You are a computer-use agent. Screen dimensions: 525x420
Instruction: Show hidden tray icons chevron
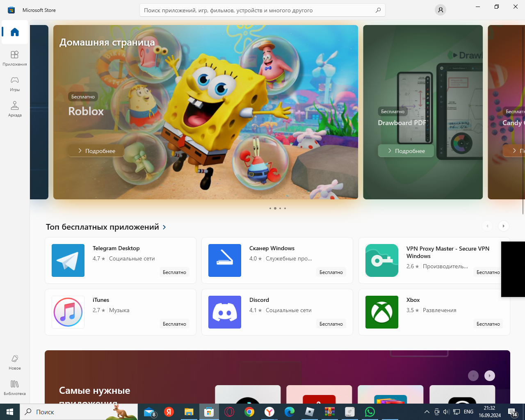coord(427,412)
